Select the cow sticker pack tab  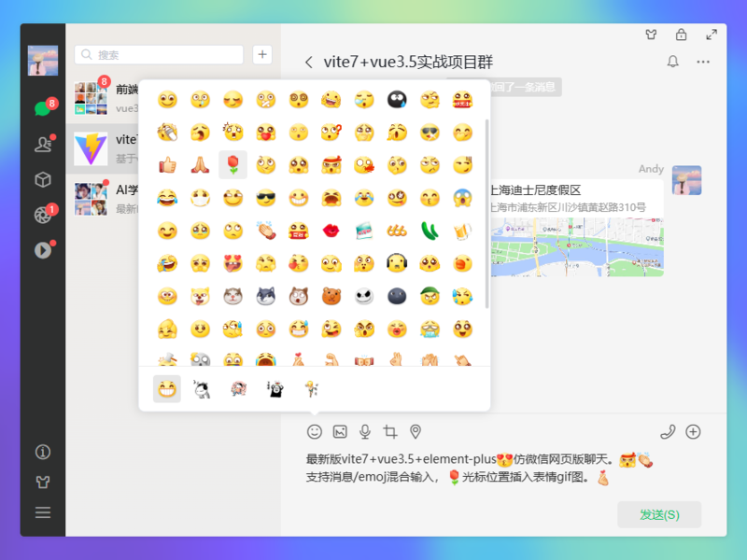pos(202,389)
